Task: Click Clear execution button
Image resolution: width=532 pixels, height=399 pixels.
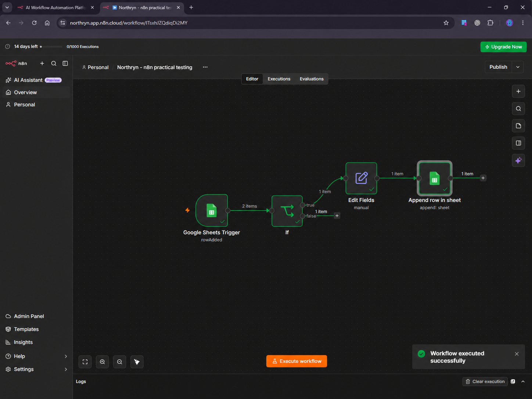Action: 485,381
